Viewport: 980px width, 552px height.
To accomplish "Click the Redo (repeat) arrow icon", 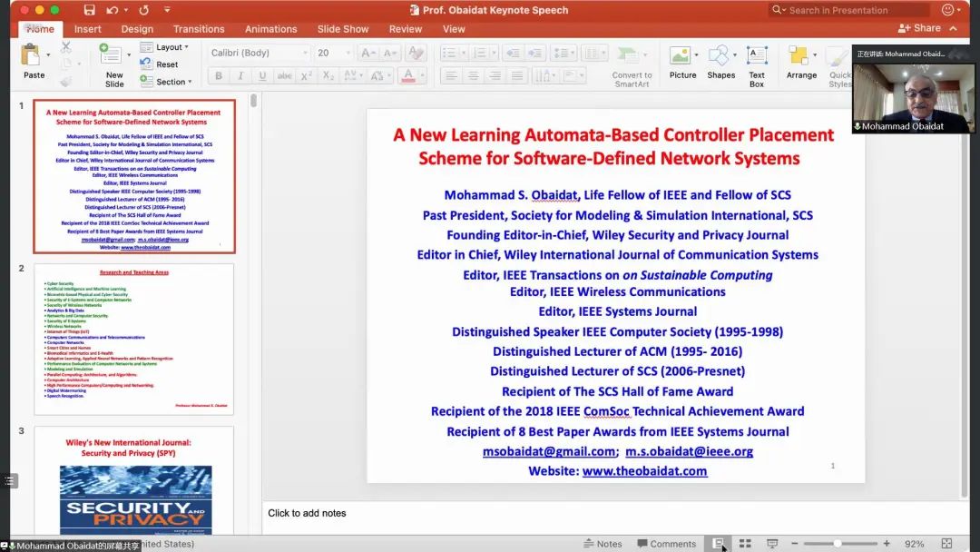I will click(143, 10).
